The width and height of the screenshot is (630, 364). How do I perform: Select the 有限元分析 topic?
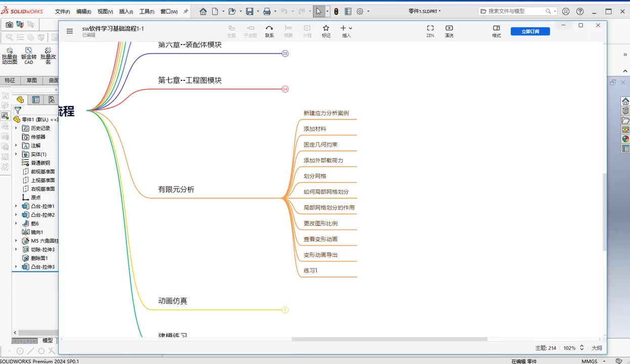[x=176, y=190]
